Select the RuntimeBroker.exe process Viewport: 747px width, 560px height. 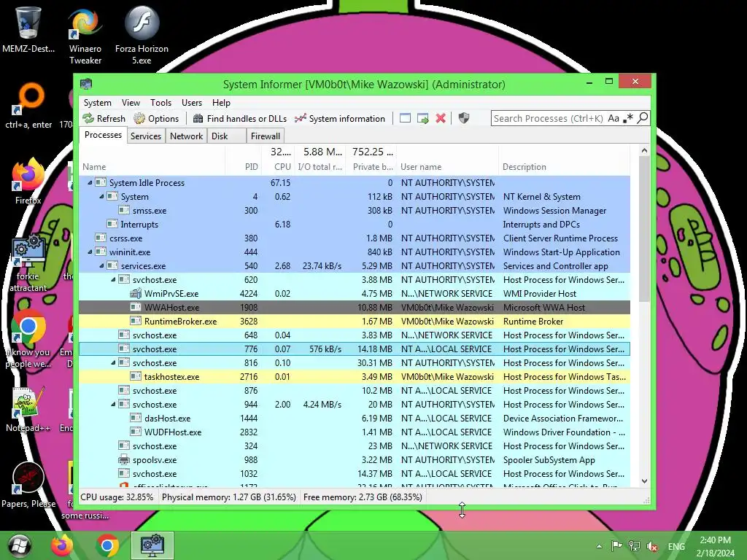355,322
